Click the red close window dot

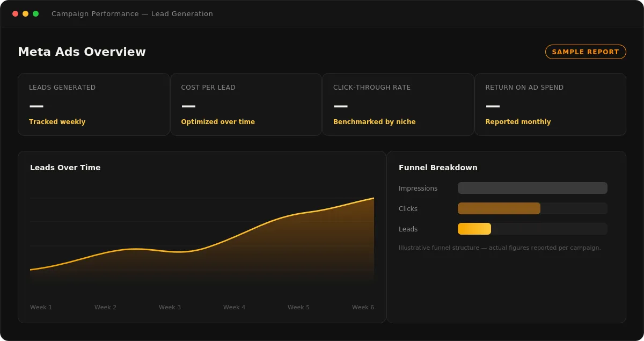point(16,14)
